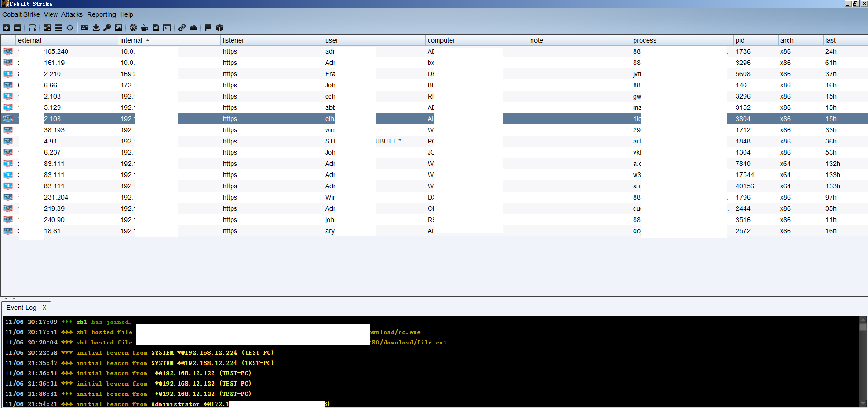Image resolution: width=868 pixels, height=408 pixels.
Task: Click the coffee cup Java applet icon
Action: 145,28
